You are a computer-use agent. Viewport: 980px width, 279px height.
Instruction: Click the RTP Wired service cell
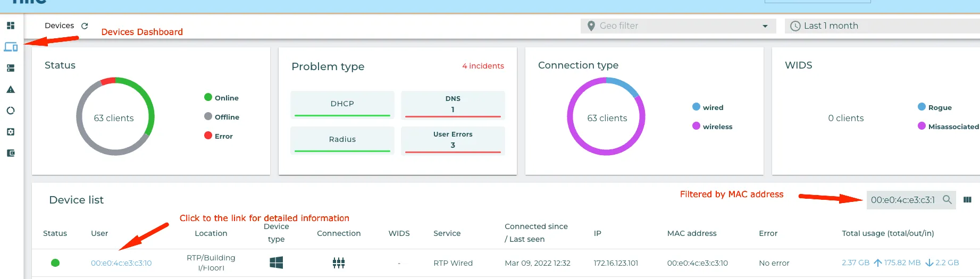(453, 263)
